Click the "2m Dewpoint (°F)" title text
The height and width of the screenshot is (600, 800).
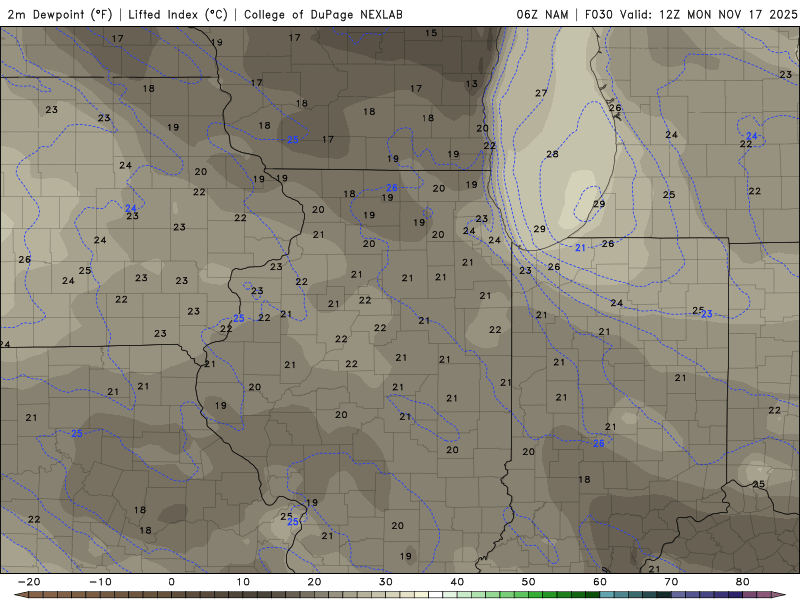59,14
